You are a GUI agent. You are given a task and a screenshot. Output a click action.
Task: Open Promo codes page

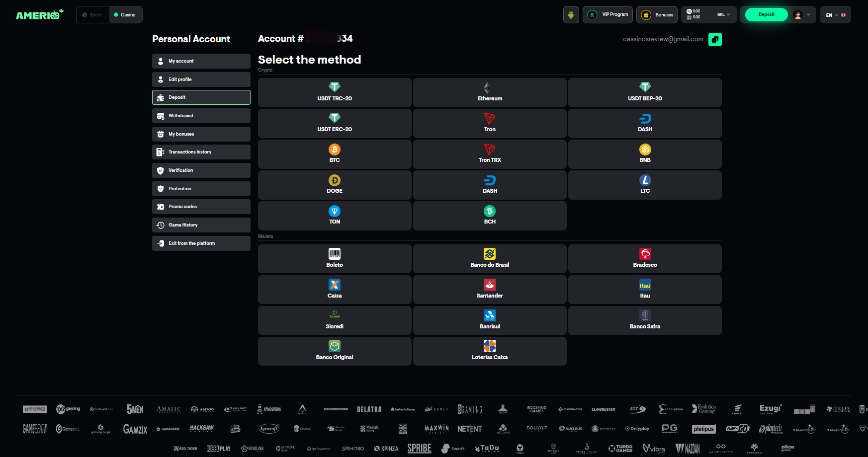(x=201, y=207)
